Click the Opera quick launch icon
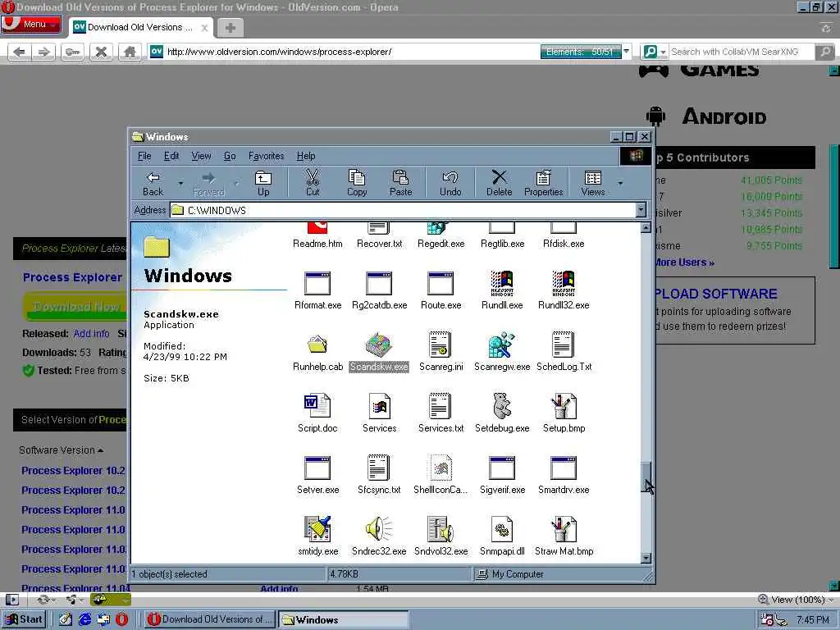The width and height of the screenshot is (840, 630). coord(122,619)
